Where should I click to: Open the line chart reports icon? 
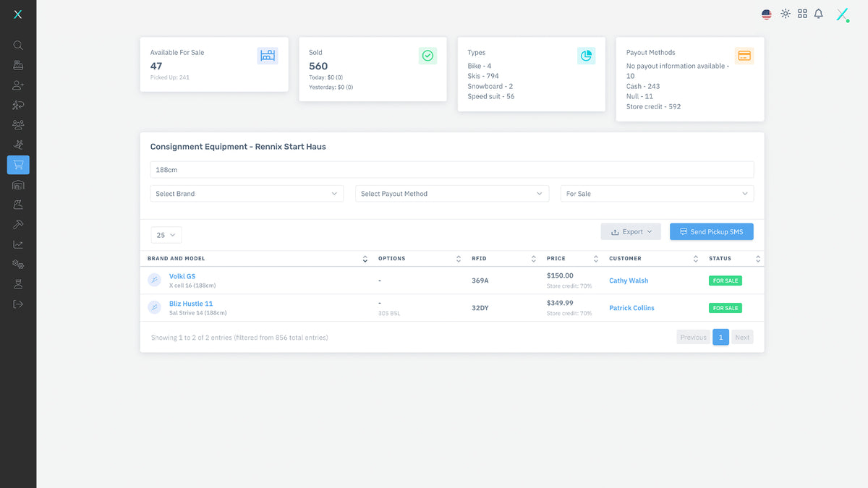18,244
